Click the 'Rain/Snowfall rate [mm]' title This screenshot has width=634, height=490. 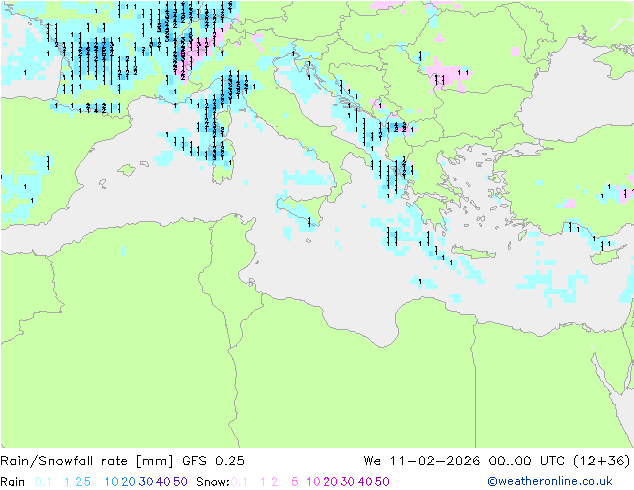[87, 461]
